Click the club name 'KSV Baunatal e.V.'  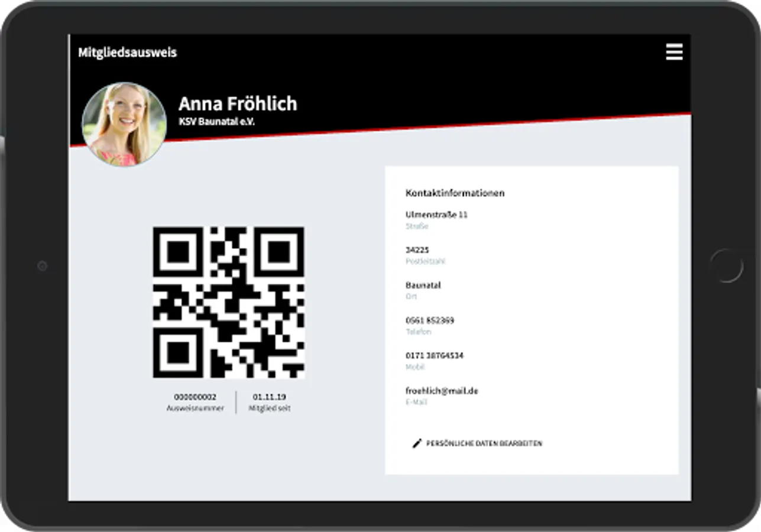(x=216, y=121)
